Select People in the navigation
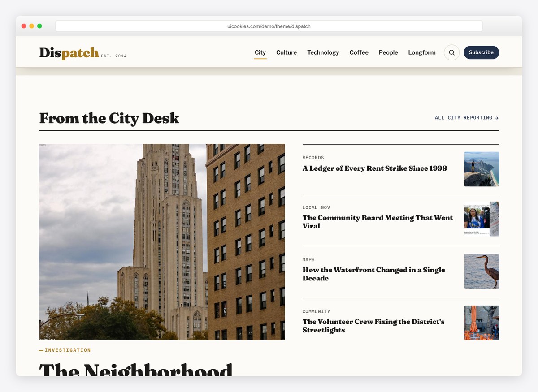The height and width of the screenshot is (392, 538). point(388,52)
